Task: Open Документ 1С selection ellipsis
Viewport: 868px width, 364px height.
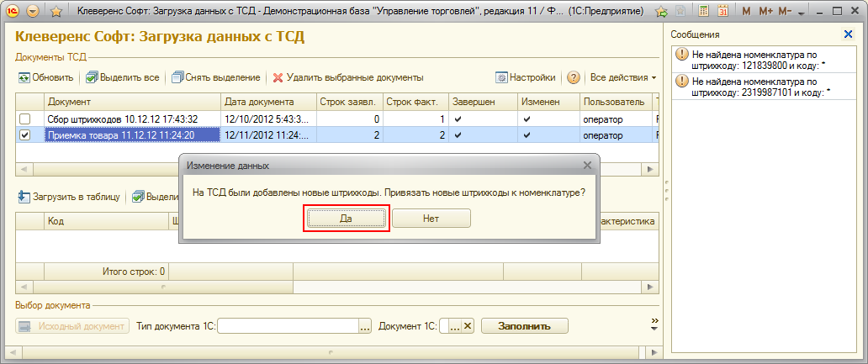Action: point(455,326)
